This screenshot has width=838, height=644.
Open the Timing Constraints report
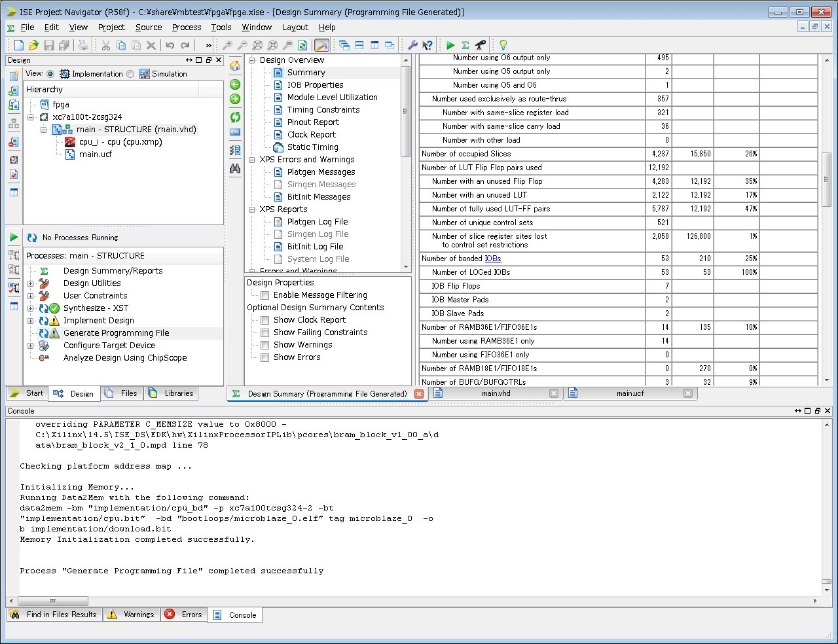pos(323,110)
